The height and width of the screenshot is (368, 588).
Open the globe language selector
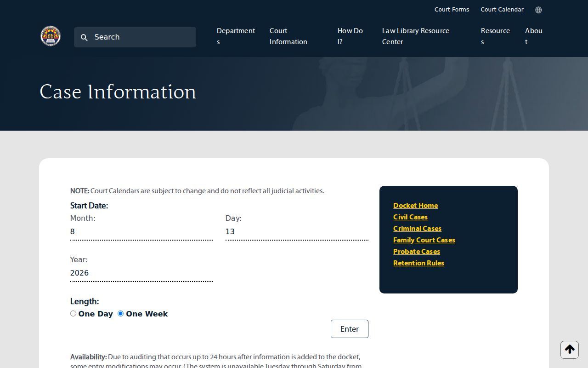(x=538, y=10)
